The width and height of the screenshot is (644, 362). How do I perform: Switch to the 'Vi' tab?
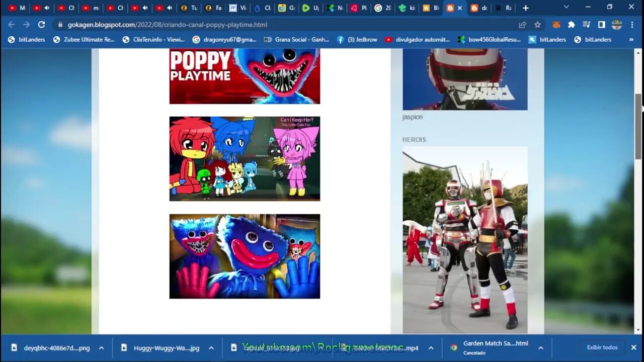(237, 8)
